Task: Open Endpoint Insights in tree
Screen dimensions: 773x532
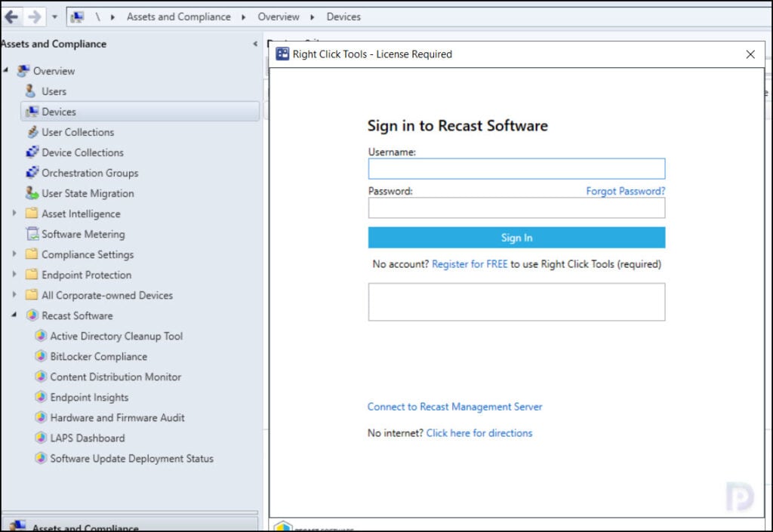Action: [x=89, y=398]
